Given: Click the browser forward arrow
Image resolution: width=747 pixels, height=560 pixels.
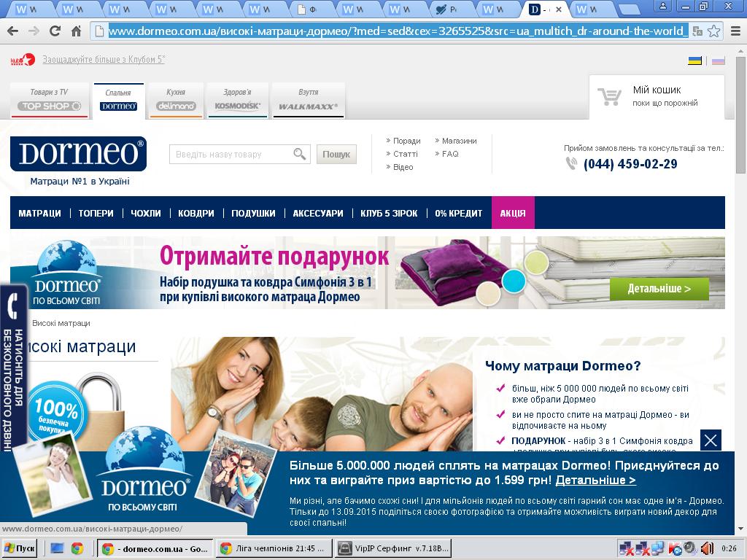Looking at the screenshot, I should coord(34,31).
